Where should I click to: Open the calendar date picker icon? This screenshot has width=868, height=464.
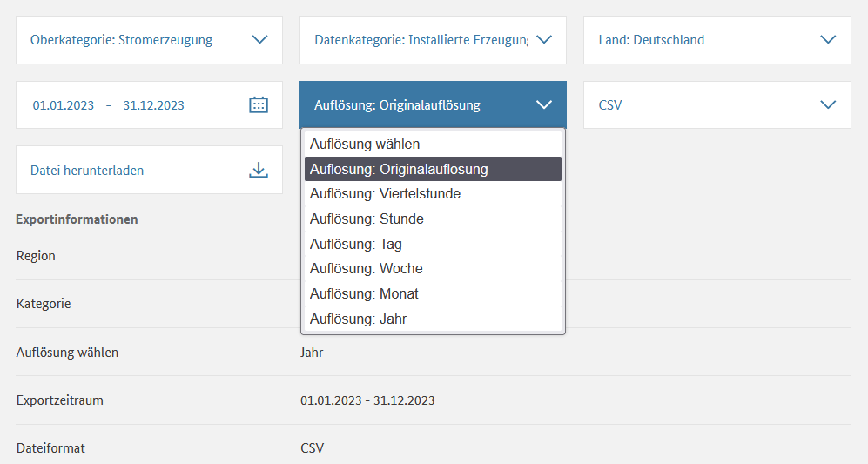259,105
